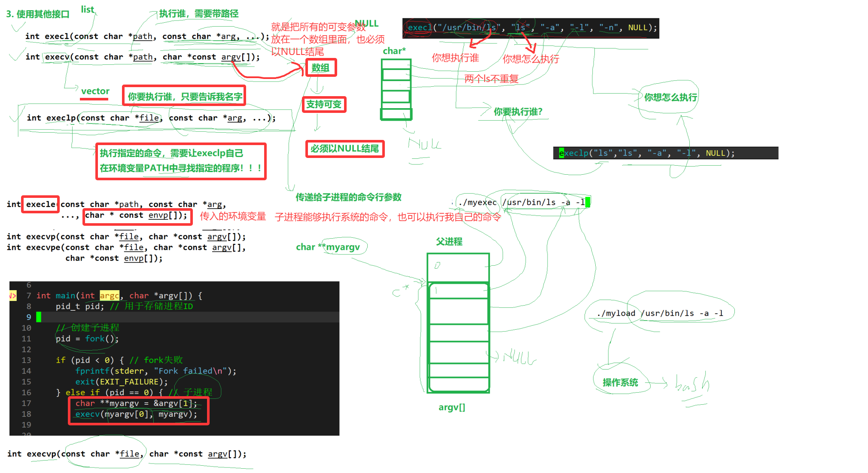Click the execl terminal snippet at top
The height and width of the screenshot is (473, 868).
(530, 28)
